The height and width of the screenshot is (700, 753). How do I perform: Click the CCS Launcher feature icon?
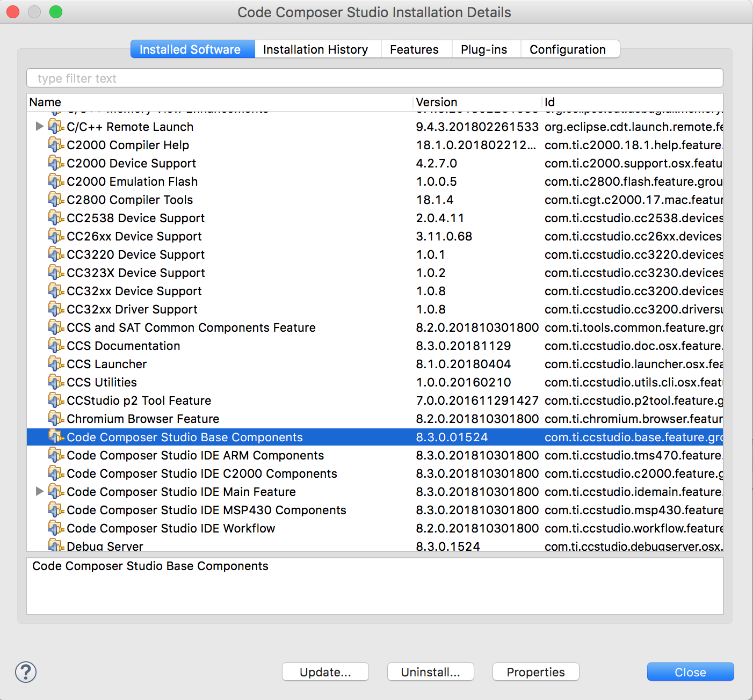(x=56, y=364)
